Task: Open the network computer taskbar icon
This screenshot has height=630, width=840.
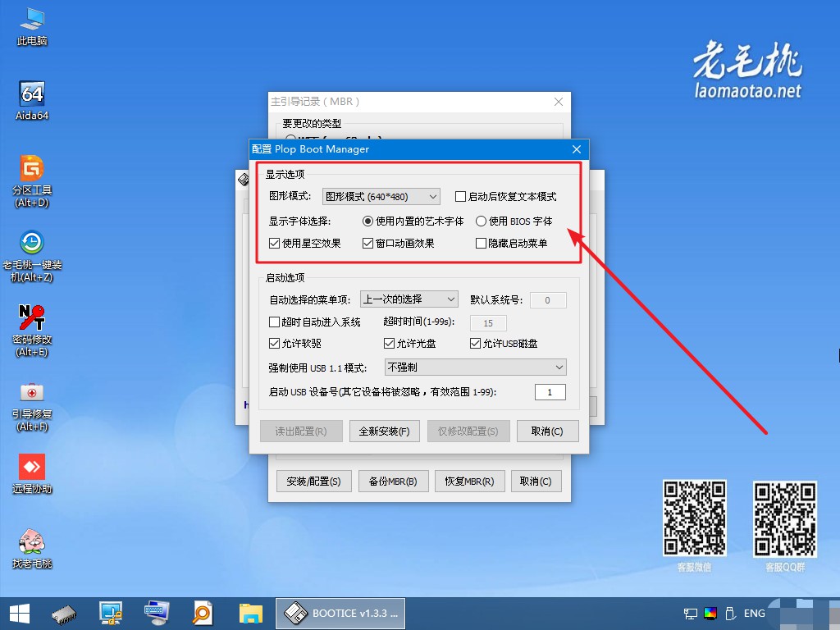Action: (x=111, y=614)
